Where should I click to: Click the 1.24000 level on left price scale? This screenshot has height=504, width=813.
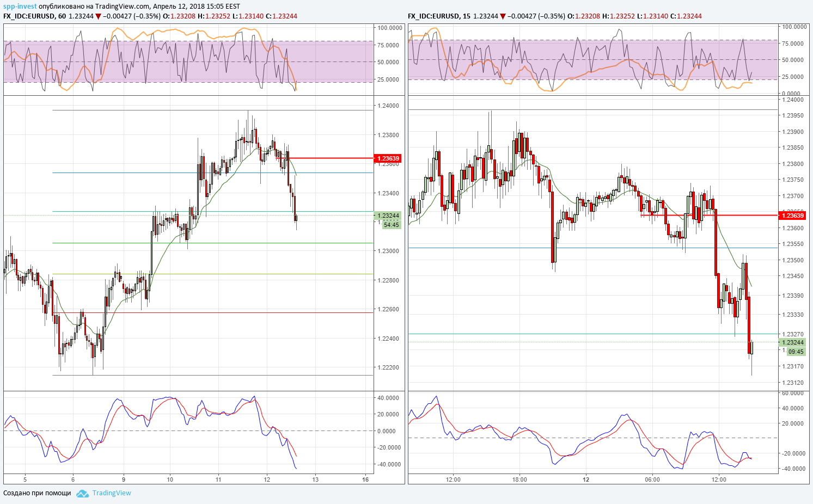[388, 106]
